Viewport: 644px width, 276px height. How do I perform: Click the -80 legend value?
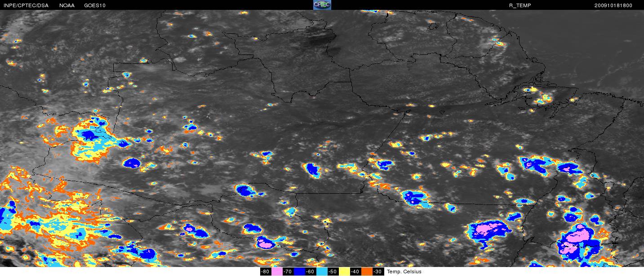click(266, 272)
